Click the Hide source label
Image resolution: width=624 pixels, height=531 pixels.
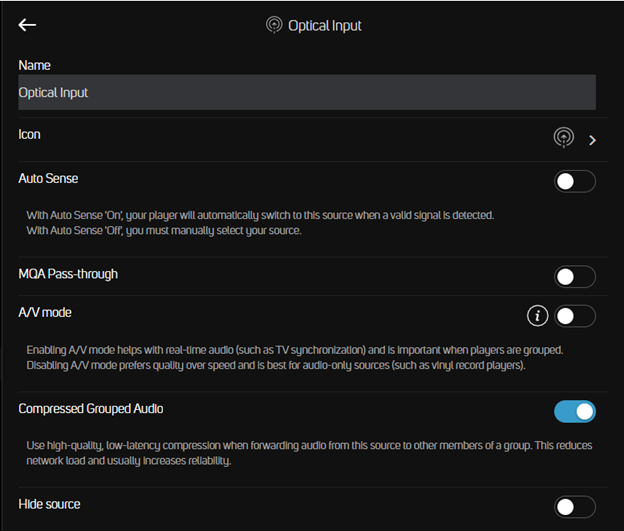click(49, 504)
